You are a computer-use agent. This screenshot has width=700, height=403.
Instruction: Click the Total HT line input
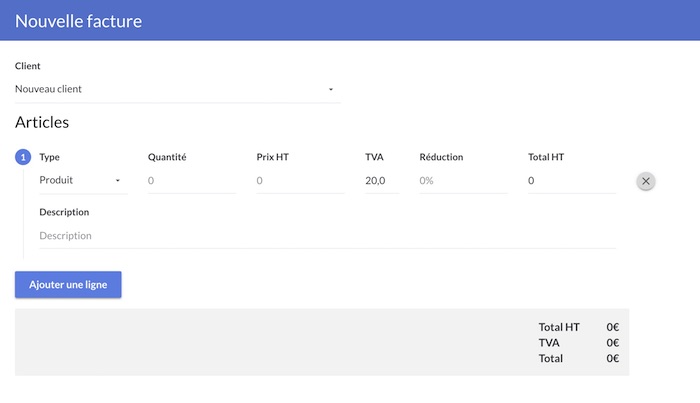point(571,181)
